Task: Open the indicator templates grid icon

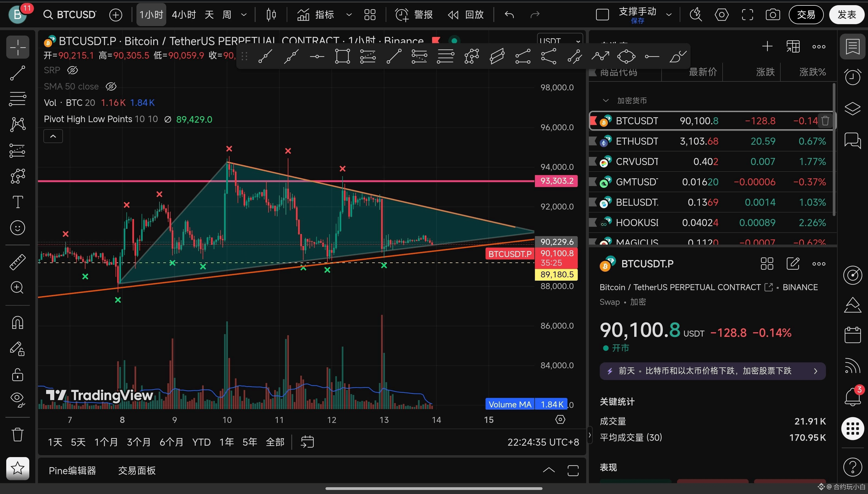Action: pyautogui.click(x=369, y=15)
